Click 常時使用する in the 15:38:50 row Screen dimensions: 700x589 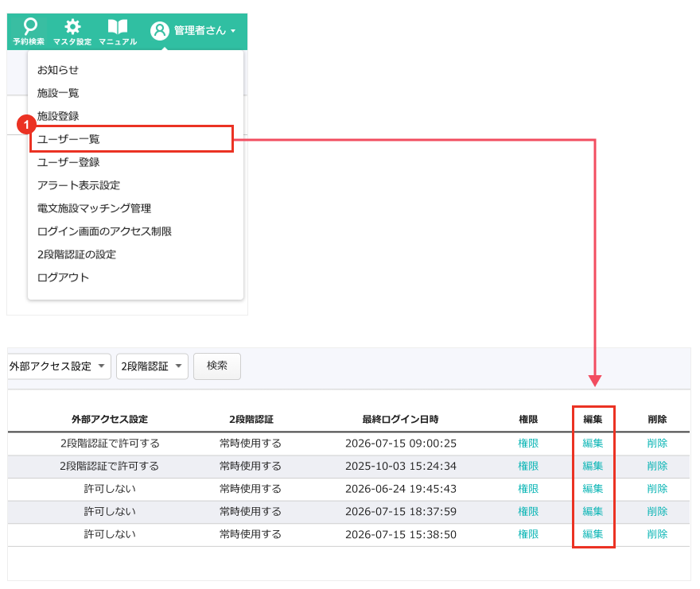click(x=251, y=534)
